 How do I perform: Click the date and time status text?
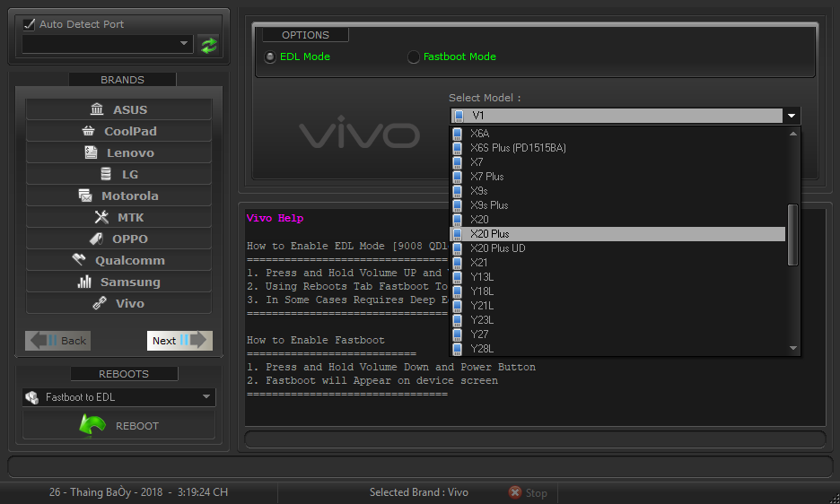tap(139, 492)
